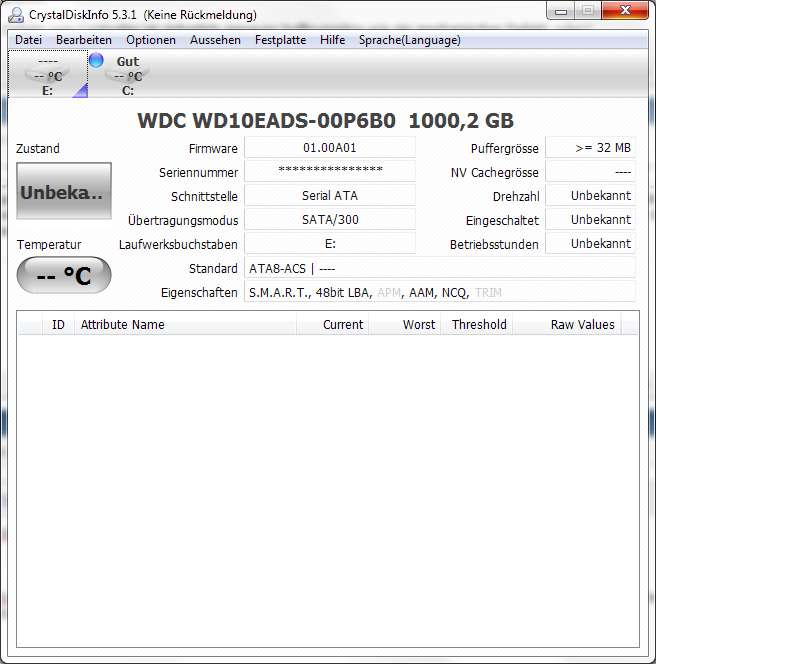800x664 pixels.
Task: Click the Worst column header
Action: [405, 325]
